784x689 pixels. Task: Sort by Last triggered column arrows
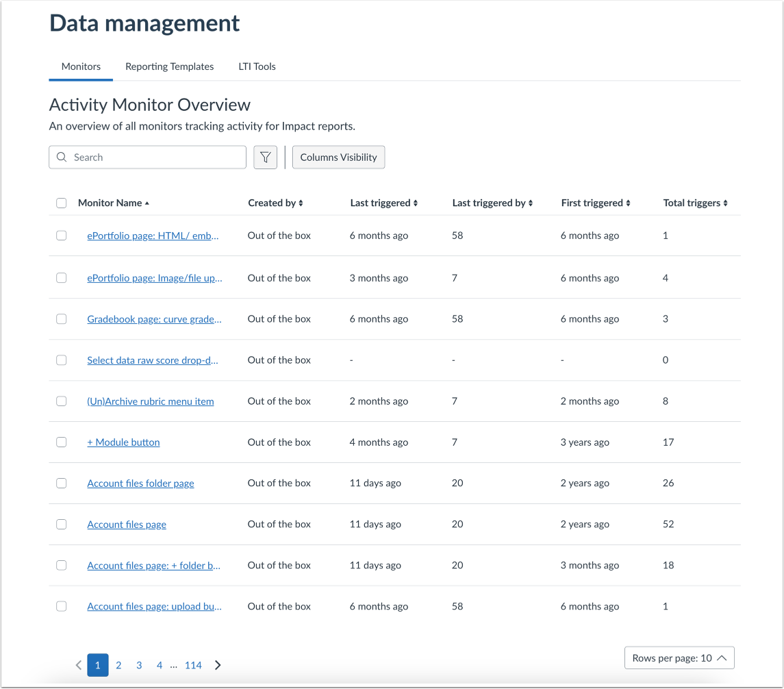(415, 203)
